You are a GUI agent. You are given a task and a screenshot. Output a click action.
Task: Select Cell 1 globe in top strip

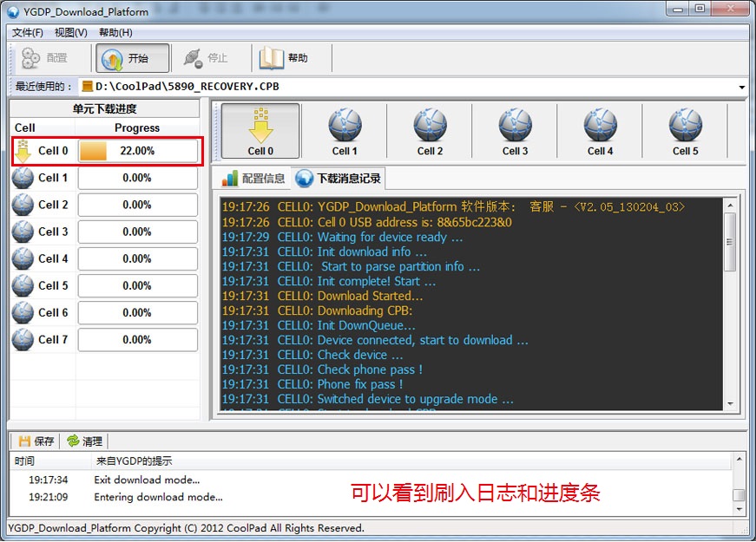(x=345, y=131)
